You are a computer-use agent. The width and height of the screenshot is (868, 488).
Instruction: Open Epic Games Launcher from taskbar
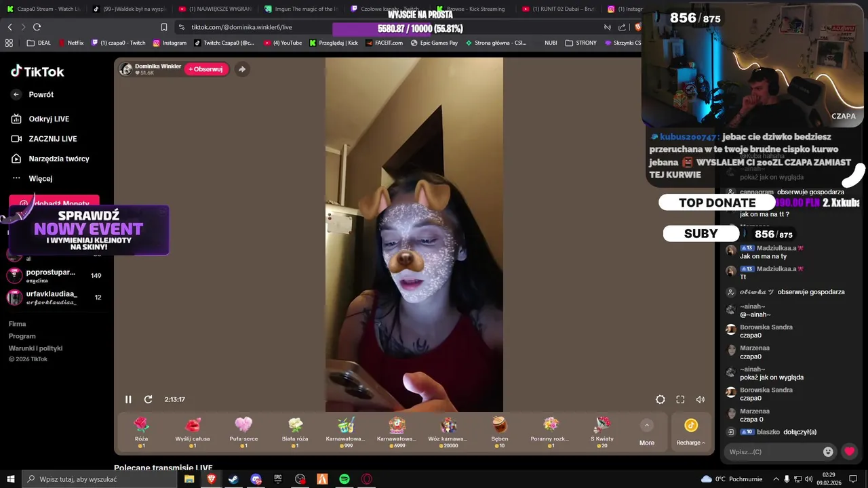point(278,479)
